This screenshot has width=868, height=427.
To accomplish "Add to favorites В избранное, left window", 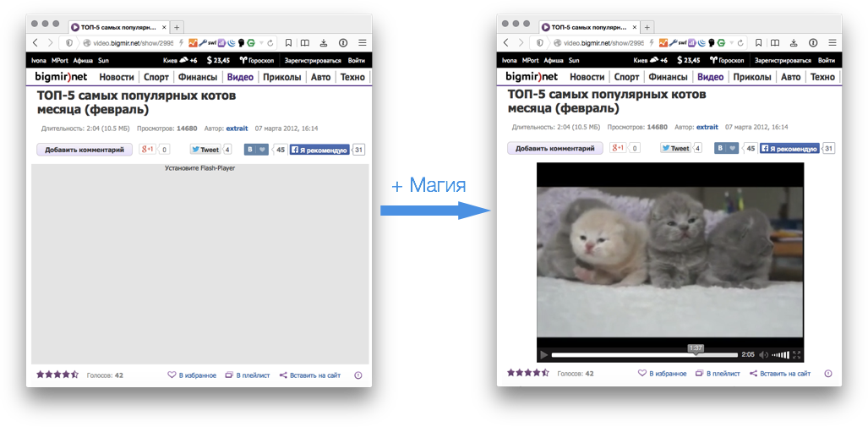I will click(192, 375).
